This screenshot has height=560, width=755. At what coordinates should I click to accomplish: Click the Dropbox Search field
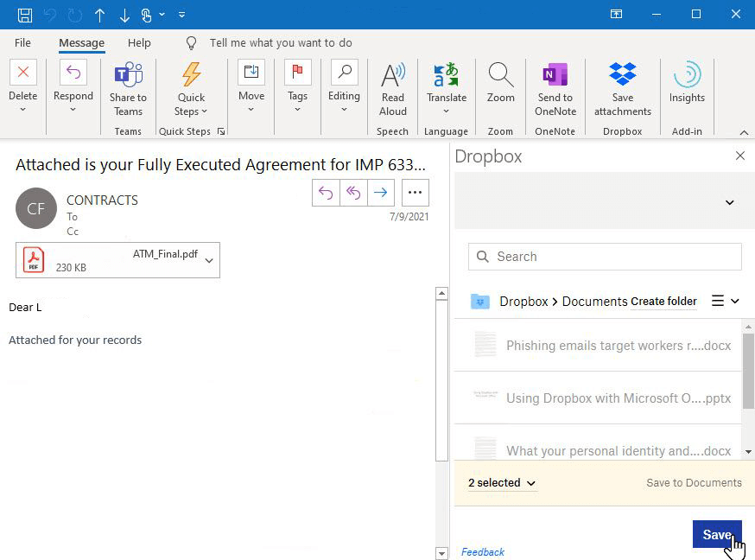click(x=605, y=257)
